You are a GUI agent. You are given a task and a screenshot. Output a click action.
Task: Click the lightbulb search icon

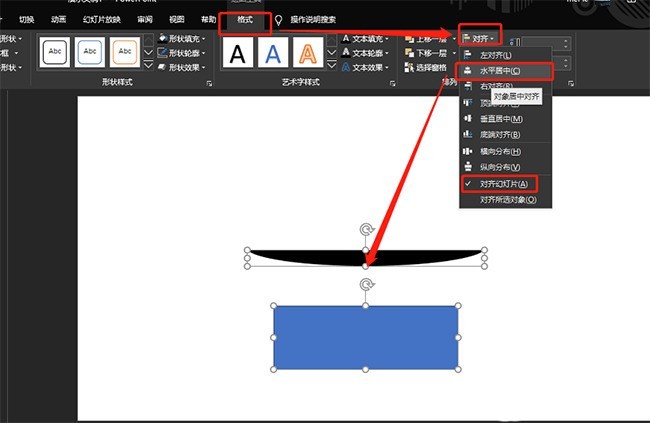coord(279,20)
